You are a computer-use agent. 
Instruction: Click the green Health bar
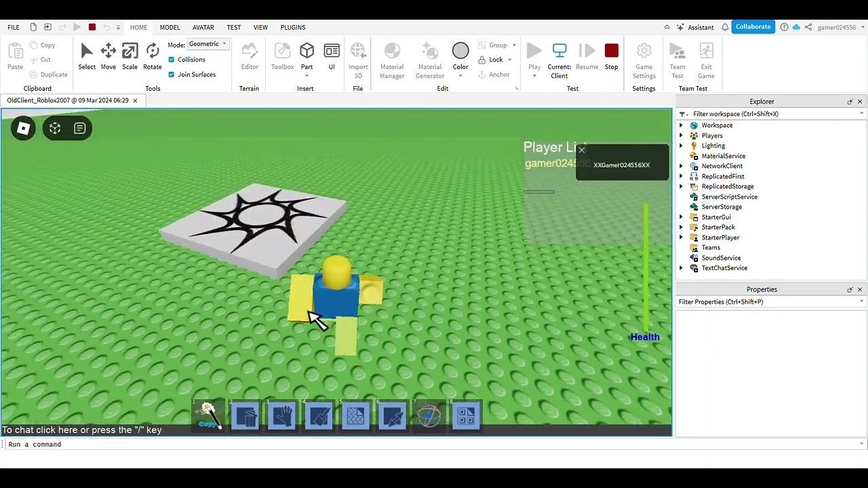point(646,267)
